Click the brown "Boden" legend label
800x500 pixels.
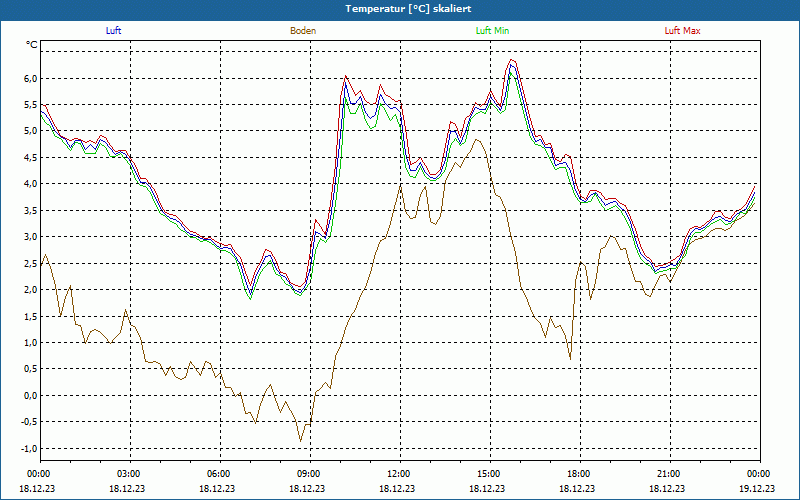pyautogui.click(x=303, y=31)
